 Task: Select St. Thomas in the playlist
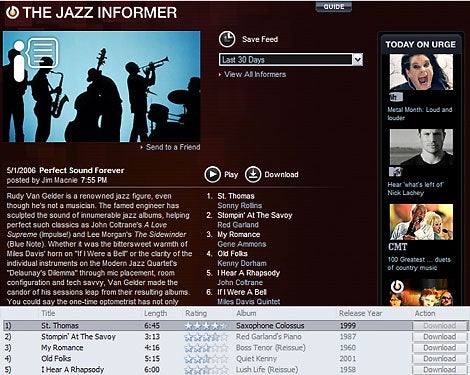pos(236,196)
